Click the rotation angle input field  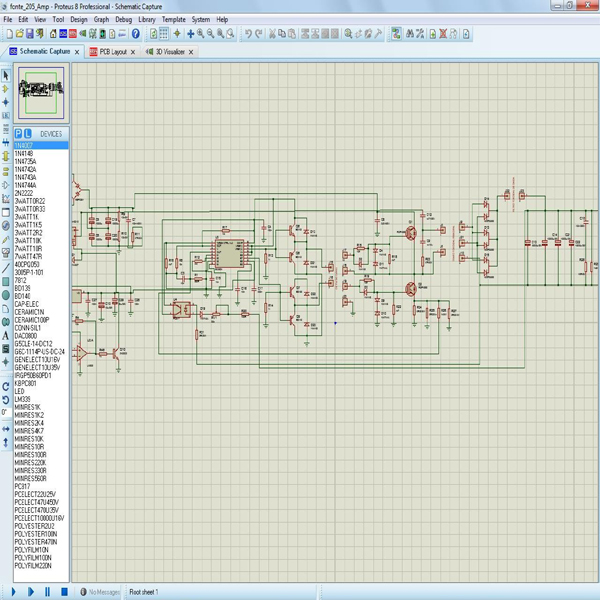coord(6,412)
